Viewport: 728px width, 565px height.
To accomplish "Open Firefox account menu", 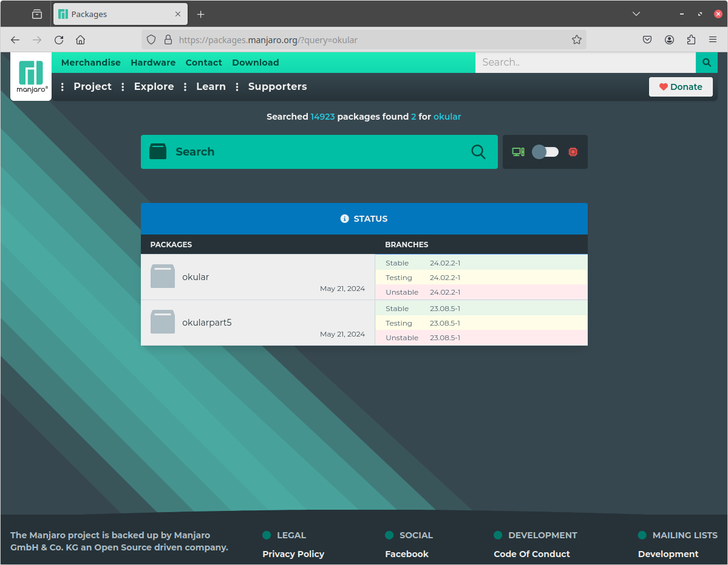I will click(x=669, y=40).
